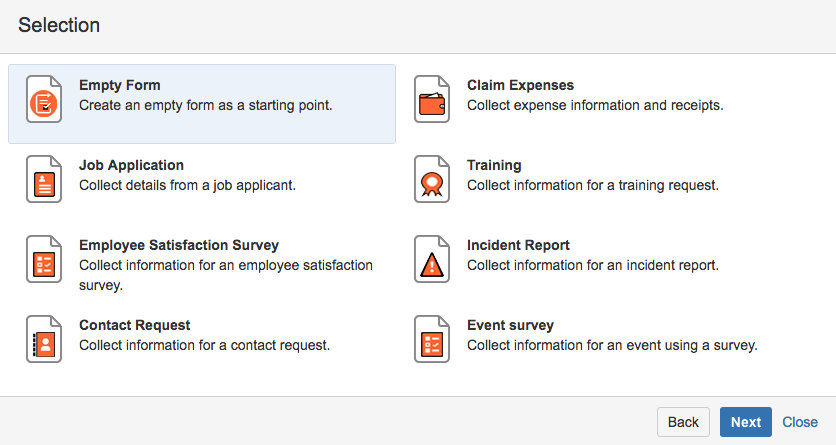Click the Close link
This screenshot has width=836, height=445.
tap(800, 422)
